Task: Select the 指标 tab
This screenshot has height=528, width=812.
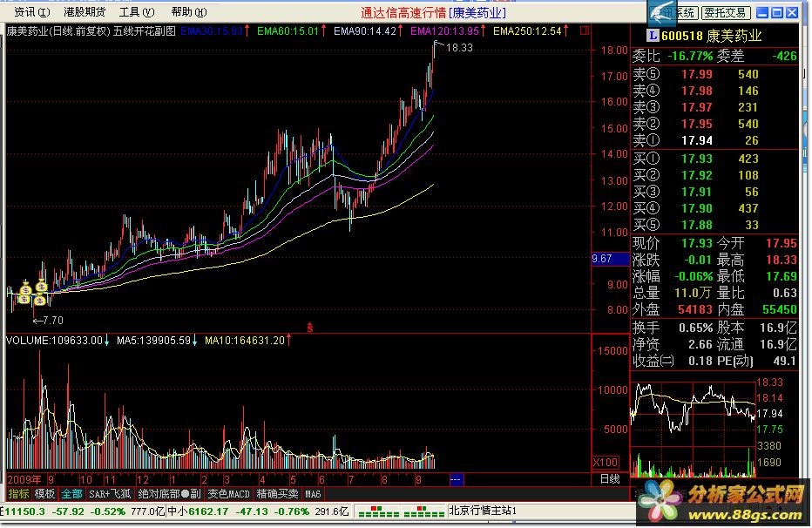Action: (x=18, y=494)
